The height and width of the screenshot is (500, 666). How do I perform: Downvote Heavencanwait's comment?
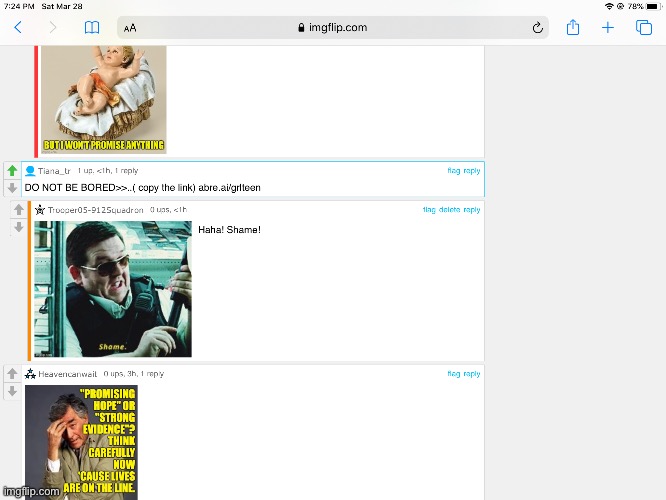[x=12, y=391]
